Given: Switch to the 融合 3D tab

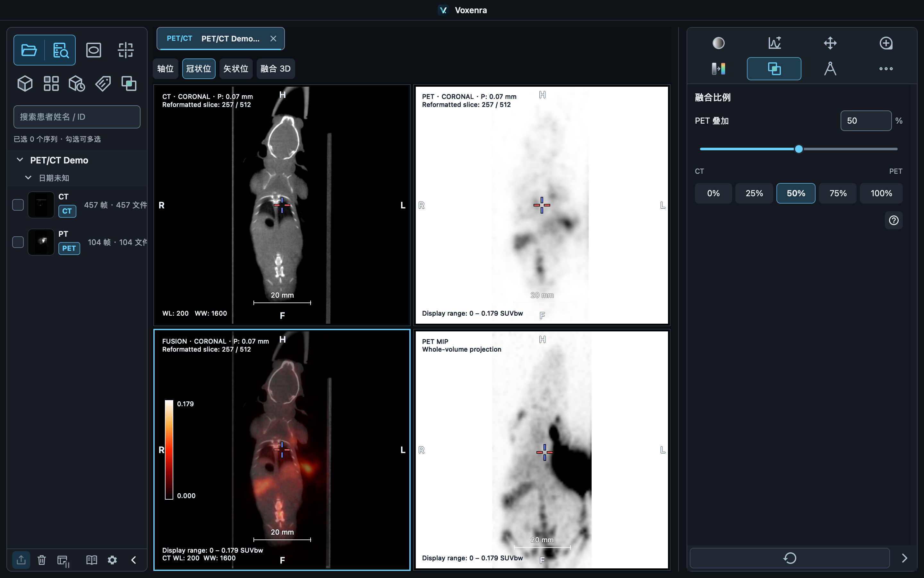Looking at the screenshot, I should [275, 69].
